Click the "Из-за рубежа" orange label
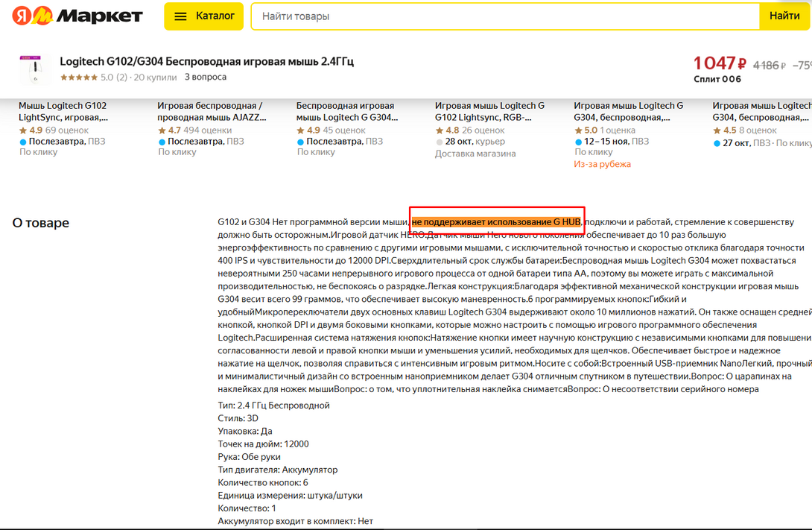This screenshot has height=530, width=812. 602,164
